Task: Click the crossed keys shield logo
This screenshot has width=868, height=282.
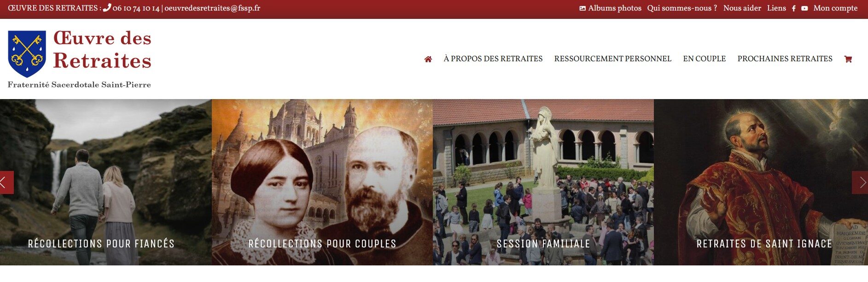Action: pyautogui.click(x=27, y=54)
